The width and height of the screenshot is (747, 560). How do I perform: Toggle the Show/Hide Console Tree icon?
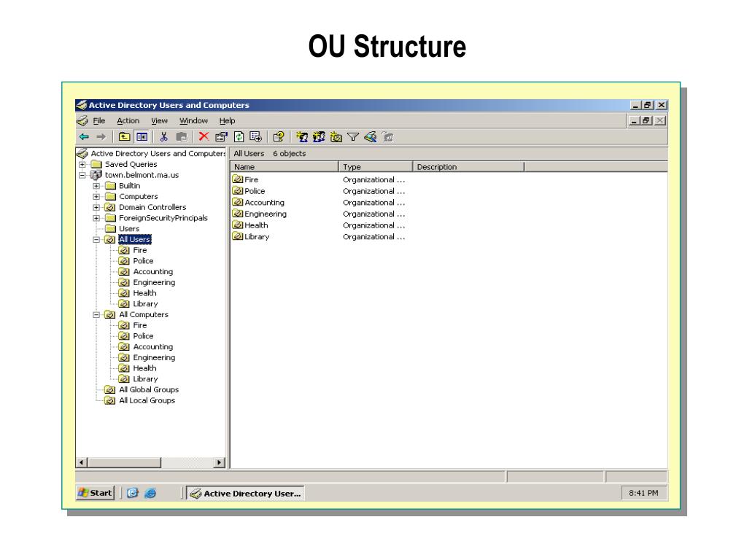[x=142, y=137]
